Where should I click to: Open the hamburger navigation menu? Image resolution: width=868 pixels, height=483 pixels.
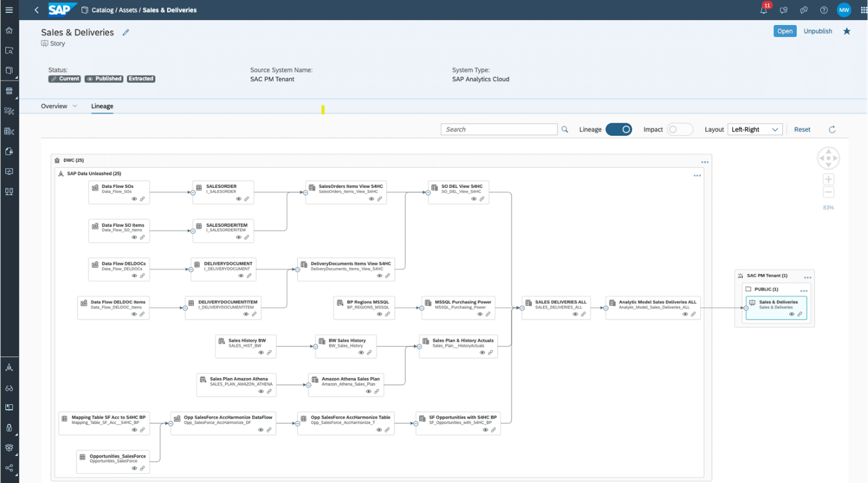(x=9, y=10)
